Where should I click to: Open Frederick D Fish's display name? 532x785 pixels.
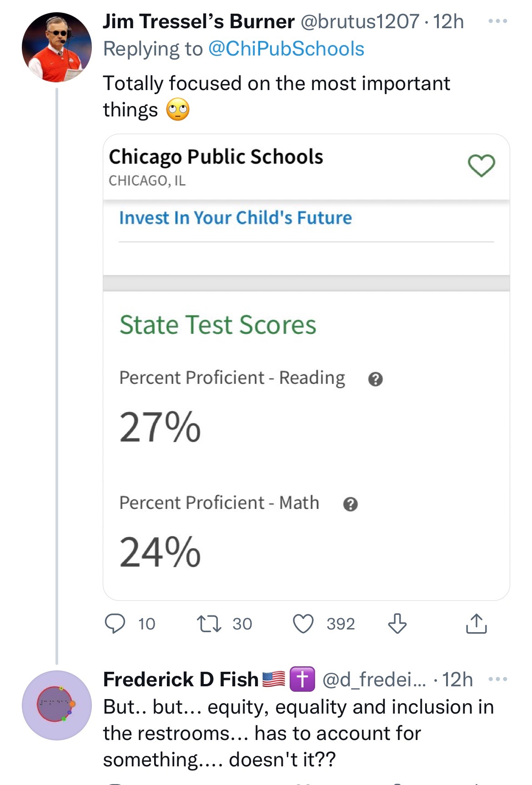point(181,679)
